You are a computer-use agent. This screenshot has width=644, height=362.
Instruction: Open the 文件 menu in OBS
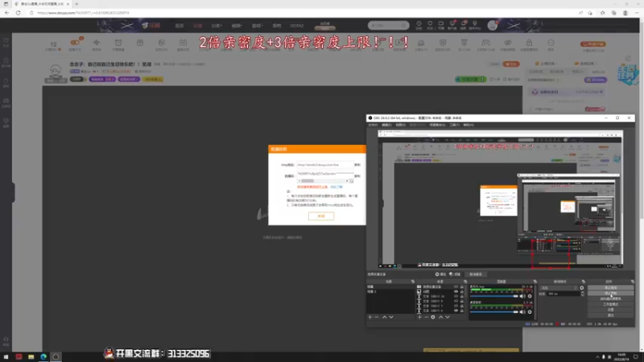[373, 125]
